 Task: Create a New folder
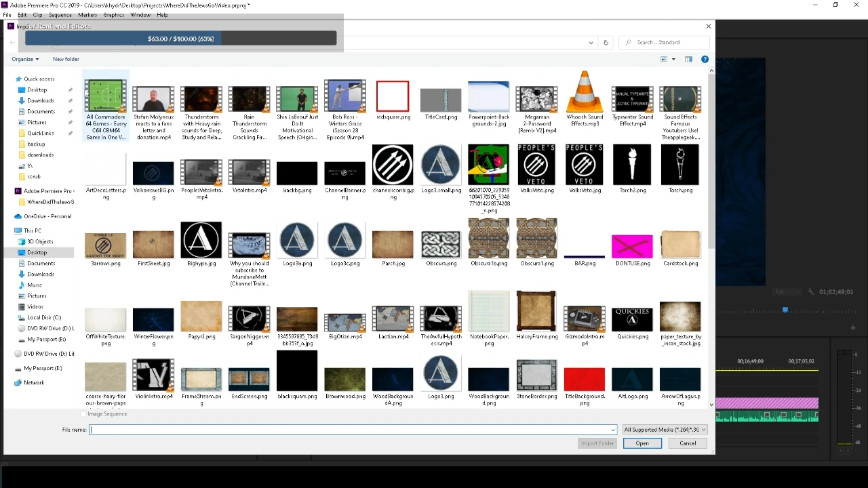66,59
